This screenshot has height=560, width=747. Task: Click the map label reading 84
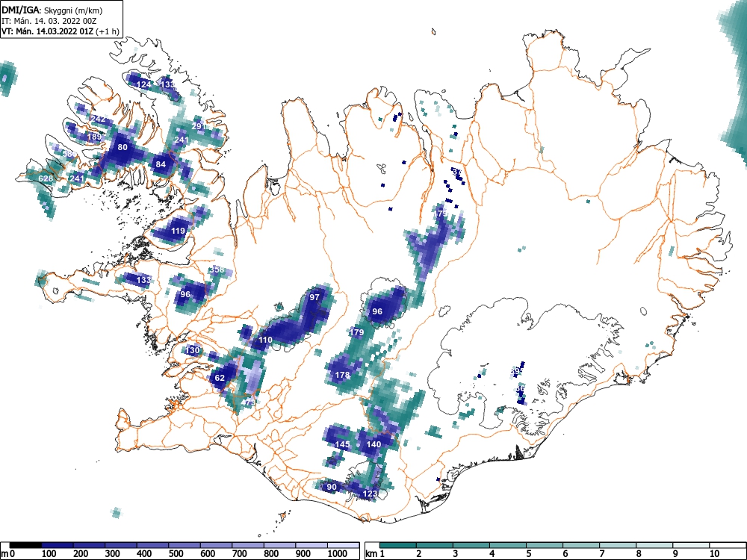161,164
